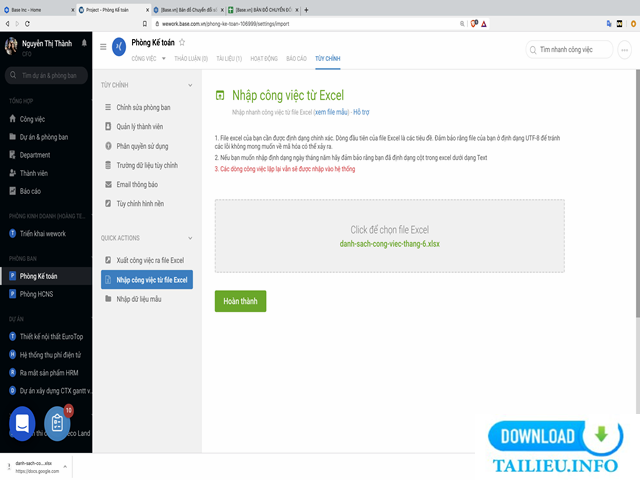Open the hamburger menu beside Phòng Kế toán
Screen dimensions: 640x480
pos(103,47)
